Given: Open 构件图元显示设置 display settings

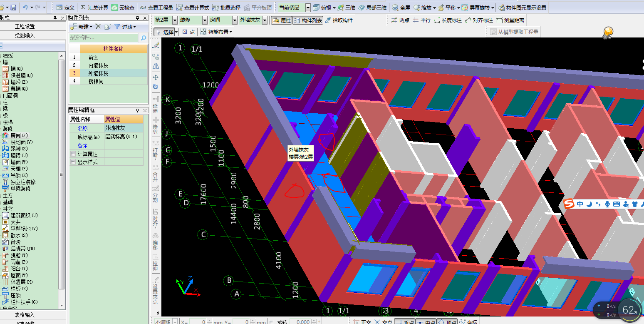Looking at the screenshot, I should 522,7.
